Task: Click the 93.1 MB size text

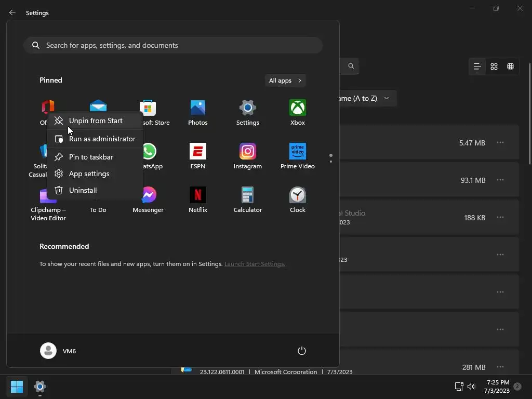Action: click(473, 180)
